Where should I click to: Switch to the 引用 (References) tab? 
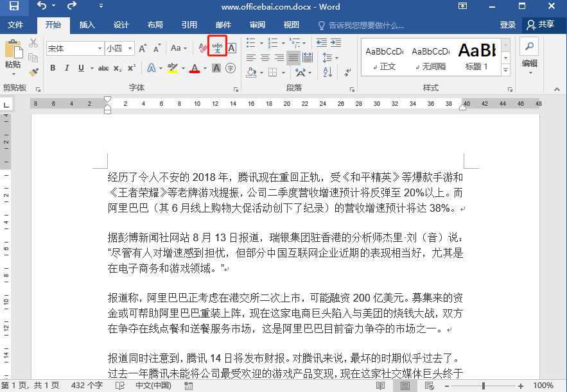[189, 24]
